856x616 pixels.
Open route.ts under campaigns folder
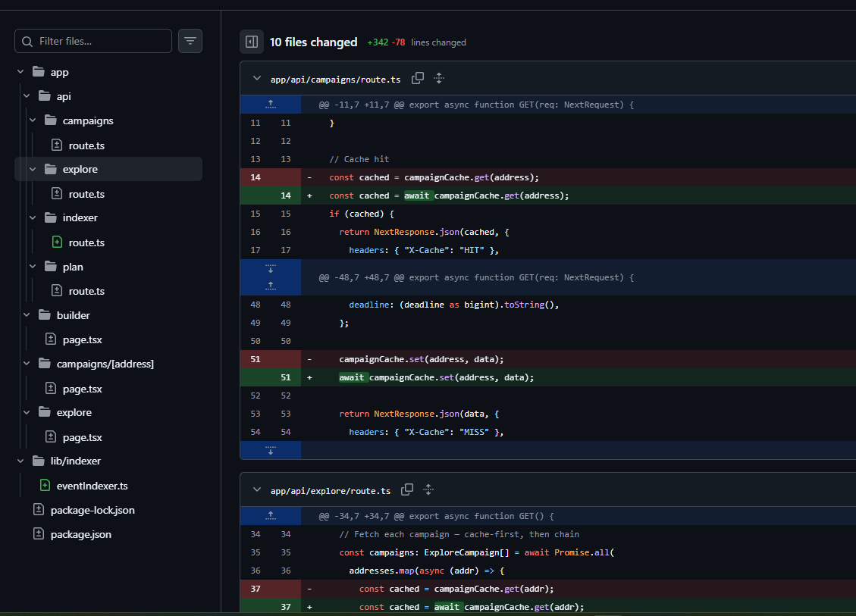click(86, 145)
